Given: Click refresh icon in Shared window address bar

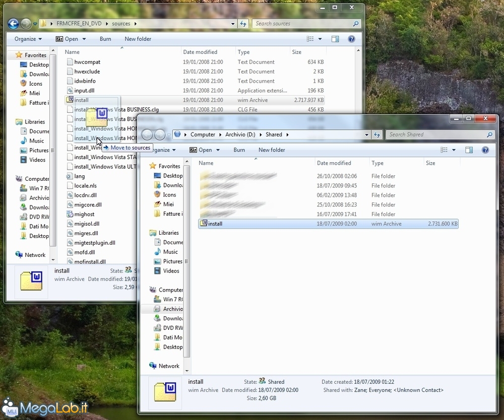Looking at the screenshot, I should click(377, 134).
